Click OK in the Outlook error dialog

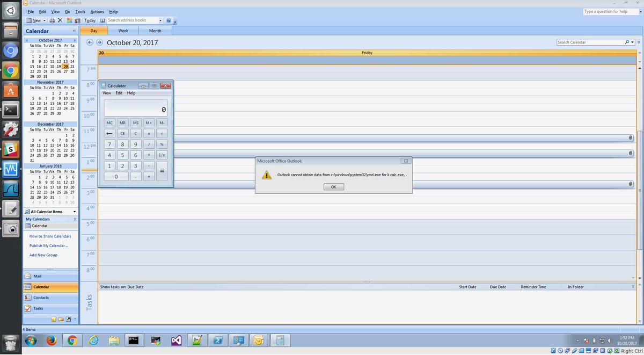[x=334, y=187]
